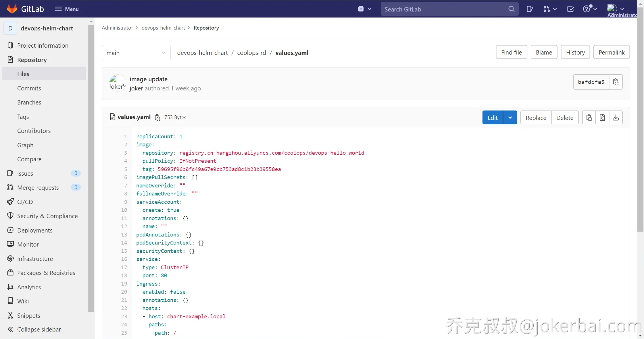Click the Wiki sidebar icon

[10, 301]
